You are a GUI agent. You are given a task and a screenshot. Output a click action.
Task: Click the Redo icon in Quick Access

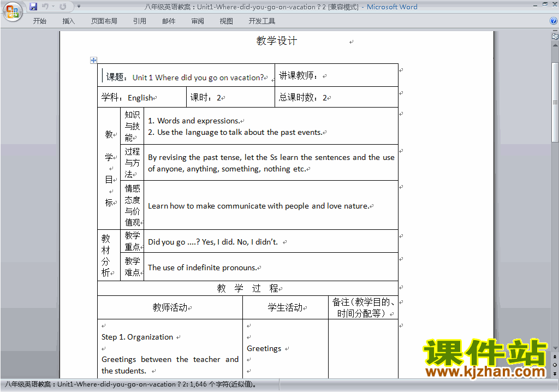pos(63,7)
